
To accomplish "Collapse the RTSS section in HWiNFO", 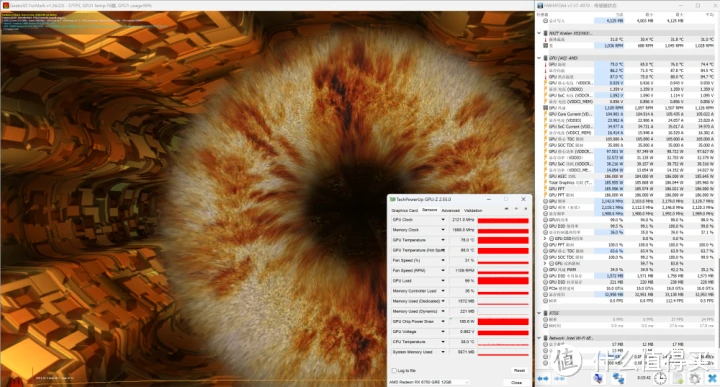I will pos(539,313).
